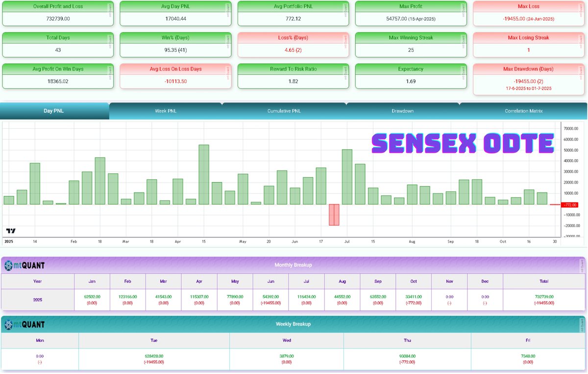Click the Mar monthly value 41543.00
Image resolution: width=588 pixels, height=374 pixels.
pyautogui.click(x=164, y=297)
